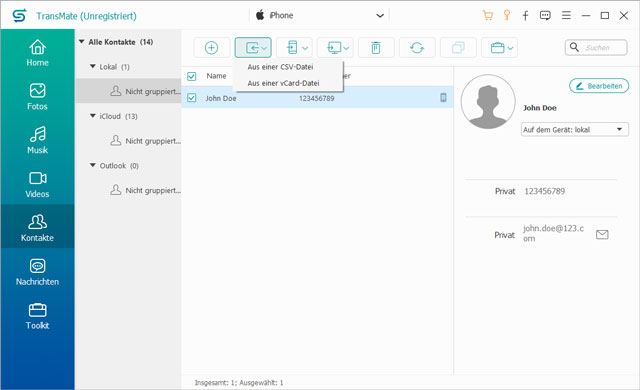Viewport: 640px width, 390px height.
Task: Collapse the Outlook group
Action: [93, 165]
